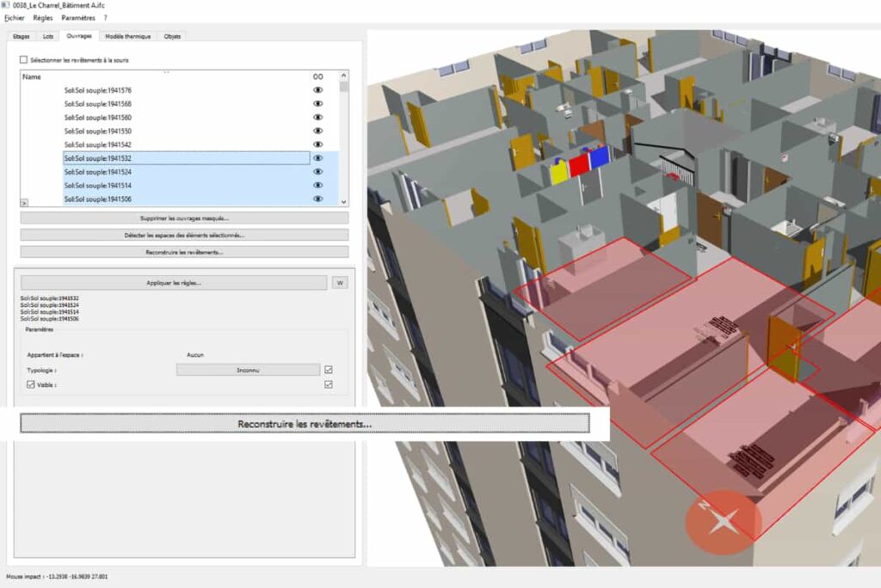Switch to the Objets tab
881x588 pixels.
point(171,36)
